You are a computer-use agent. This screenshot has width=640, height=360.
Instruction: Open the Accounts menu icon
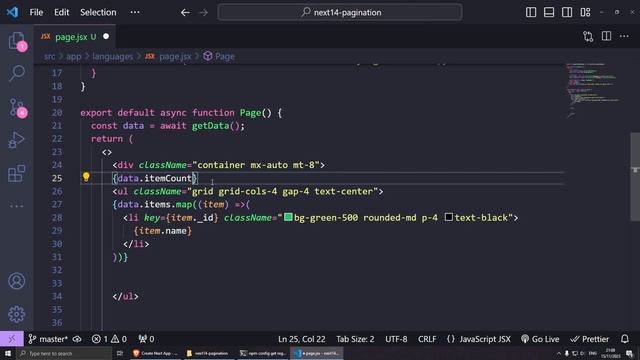pyautogui.click(x=17, y=281)
